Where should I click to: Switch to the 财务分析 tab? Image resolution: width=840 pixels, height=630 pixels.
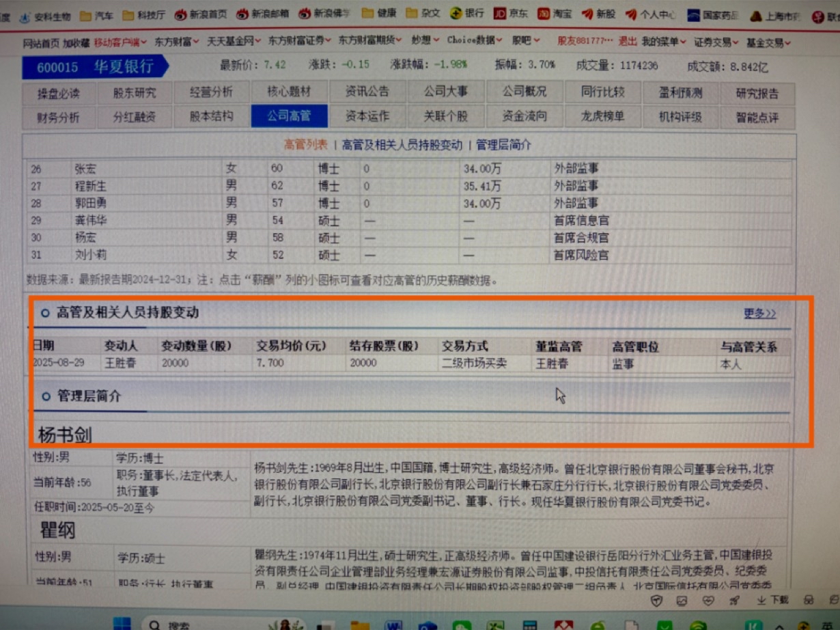click(x=59, y=118)
